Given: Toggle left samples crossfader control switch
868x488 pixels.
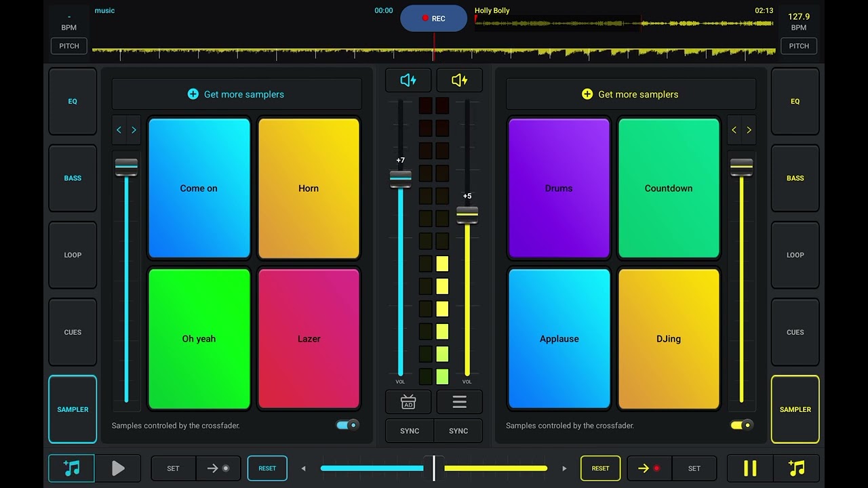Looking at the screenshot, I should (347, 425).
